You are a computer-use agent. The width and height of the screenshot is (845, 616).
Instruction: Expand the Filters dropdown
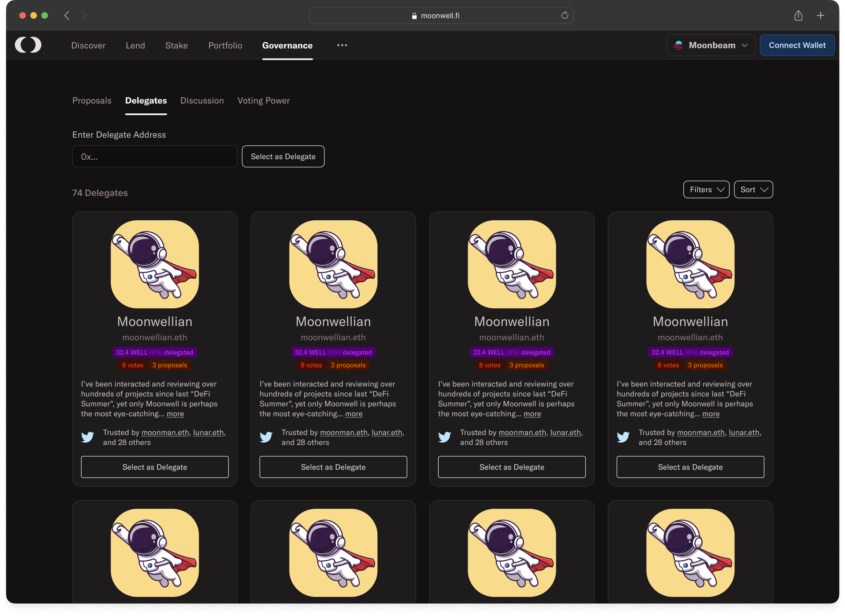click(706, 189)
